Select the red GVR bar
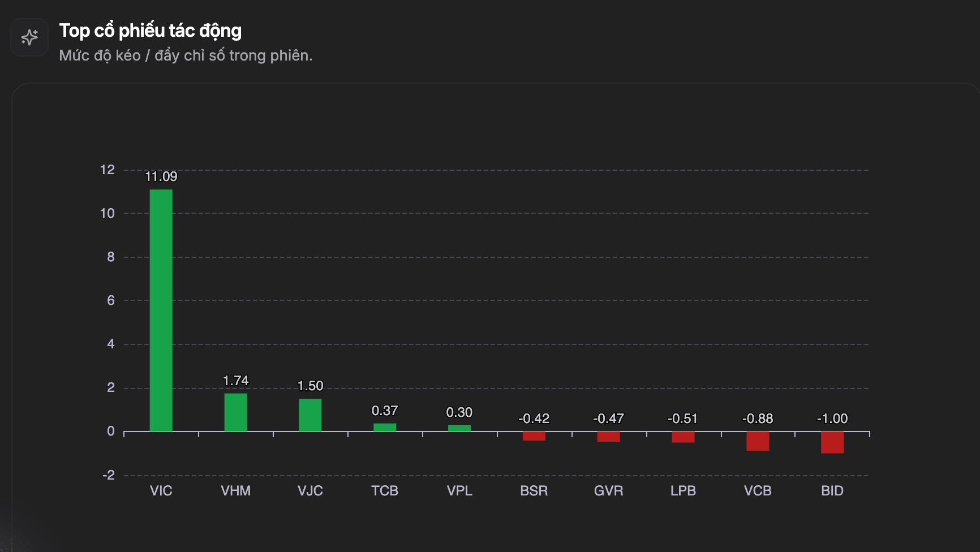Image resolution: width=980 pixels, height=552 pixels. (x=609, y=437)
